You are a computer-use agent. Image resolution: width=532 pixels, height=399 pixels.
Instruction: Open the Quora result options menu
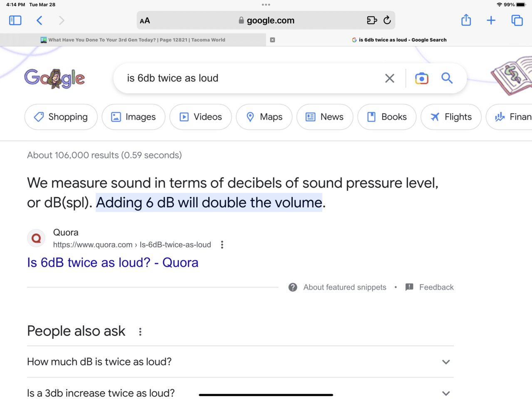point(222,245)
